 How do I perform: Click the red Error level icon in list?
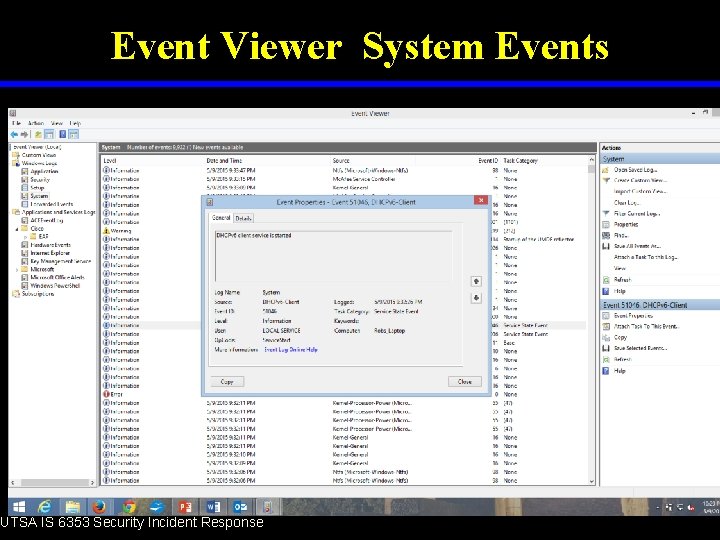(x=106, y=394)
